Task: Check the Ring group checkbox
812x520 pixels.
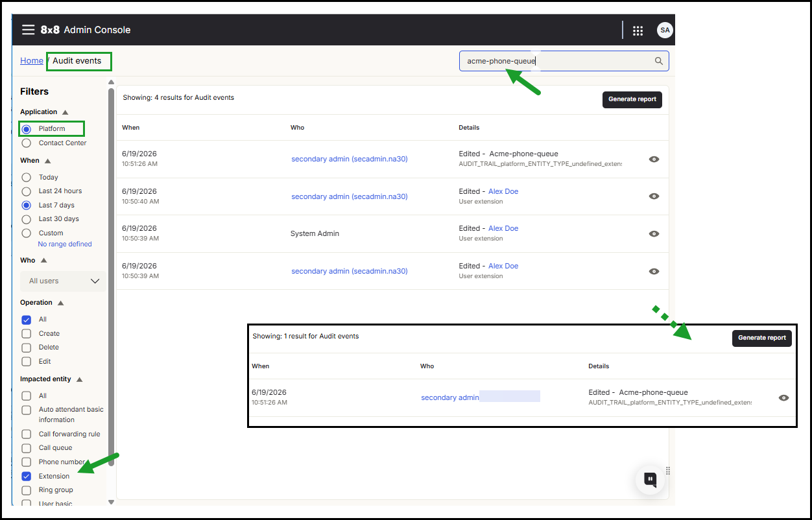Action: coord(27,490)
